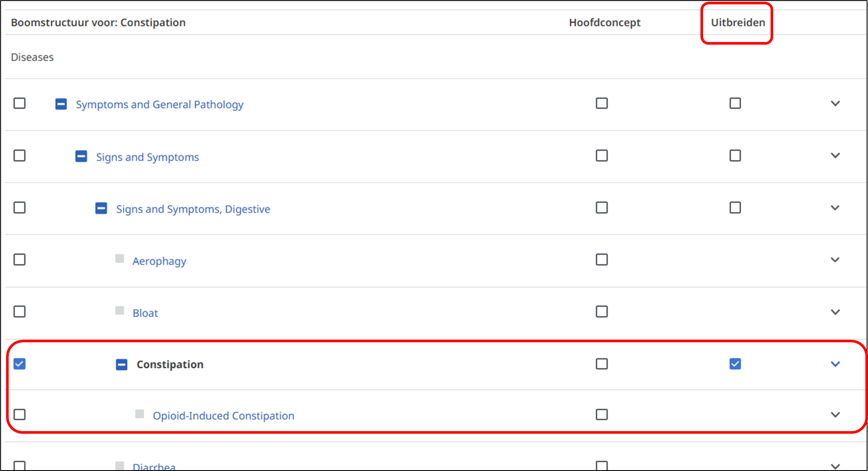Collapse the Signs and Symptoms, Digestive node
Viewport: 868px width, 471px height.
coord(101,208)
